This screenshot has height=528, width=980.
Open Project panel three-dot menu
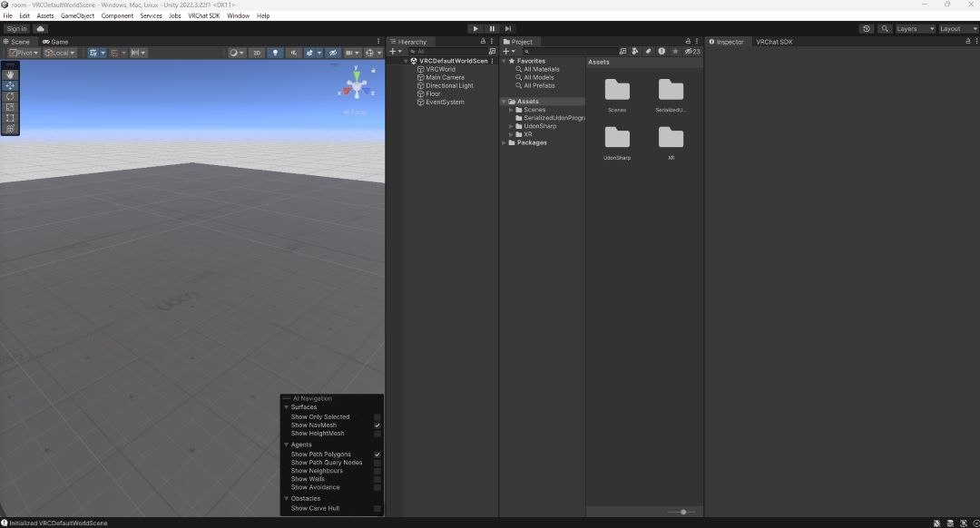697,41
